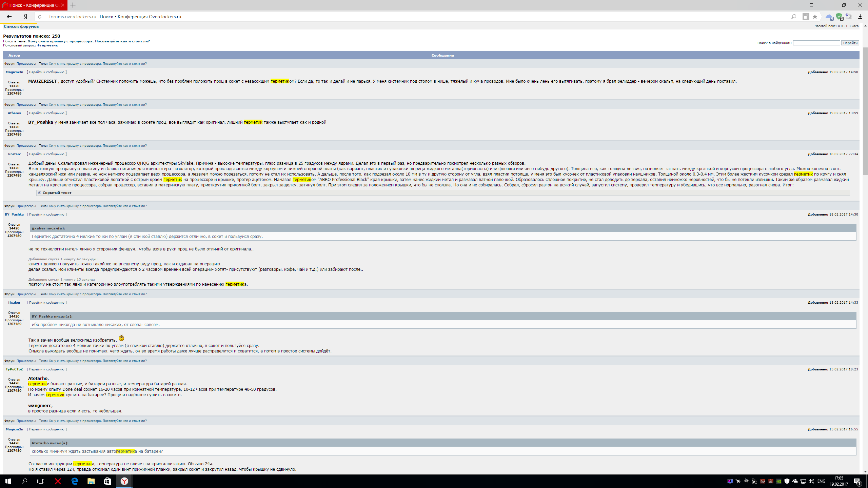Image resolution: width=868 pixels, height=488 pixels.
Task: Reload the page via refresh icon
Action: [40, 17]
